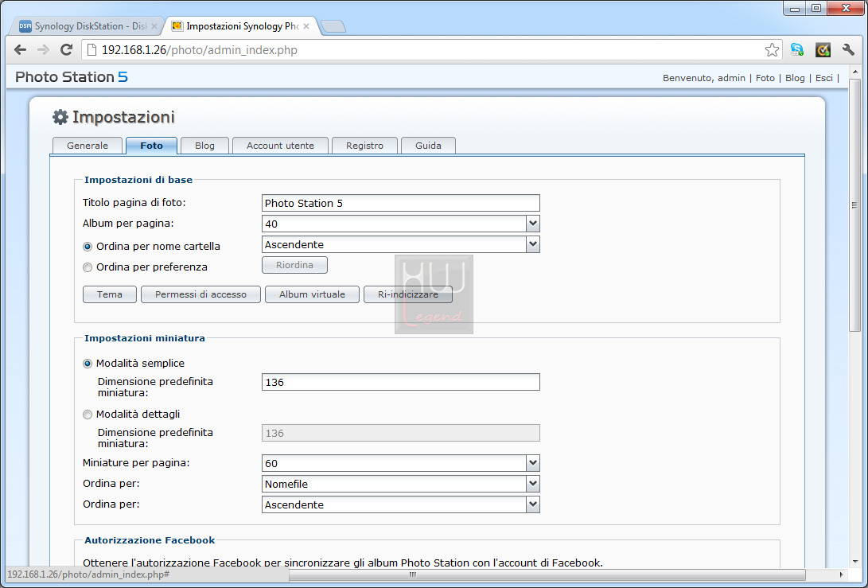868x588 pixels.
Task: Click the Titolo pagina di foto field
Action: [401, 203]
